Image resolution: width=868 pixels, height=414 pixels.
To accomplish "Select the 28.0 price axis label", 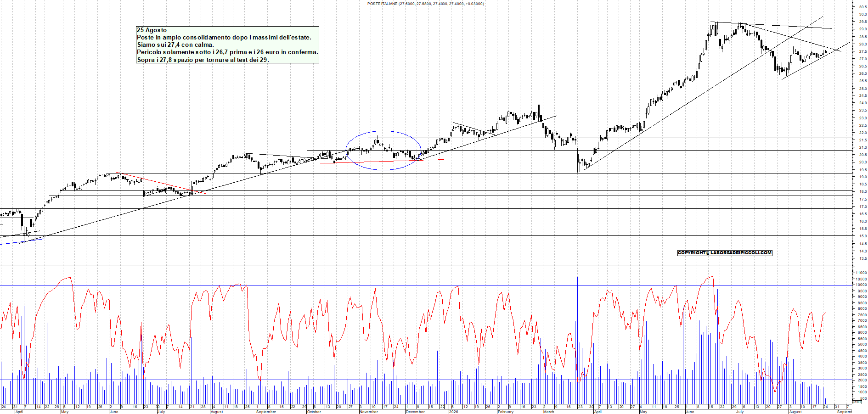I will (x=862, y=44).
